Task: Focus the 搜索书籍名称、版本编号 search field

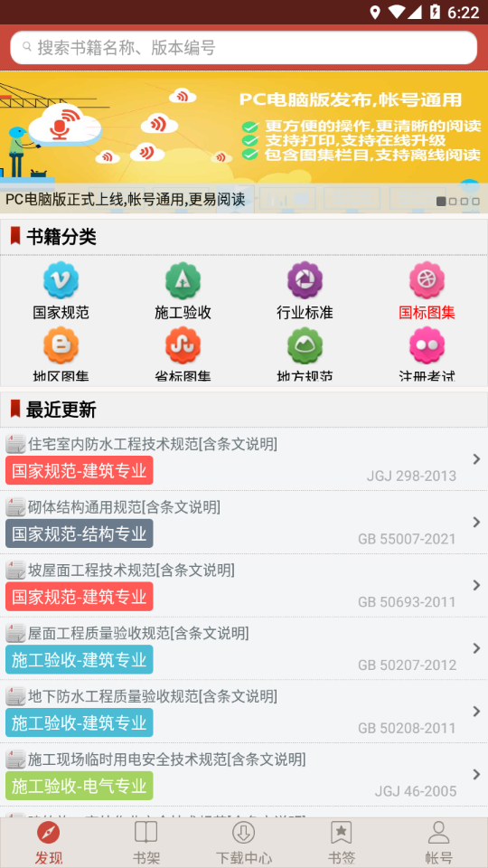Action: 243,48
